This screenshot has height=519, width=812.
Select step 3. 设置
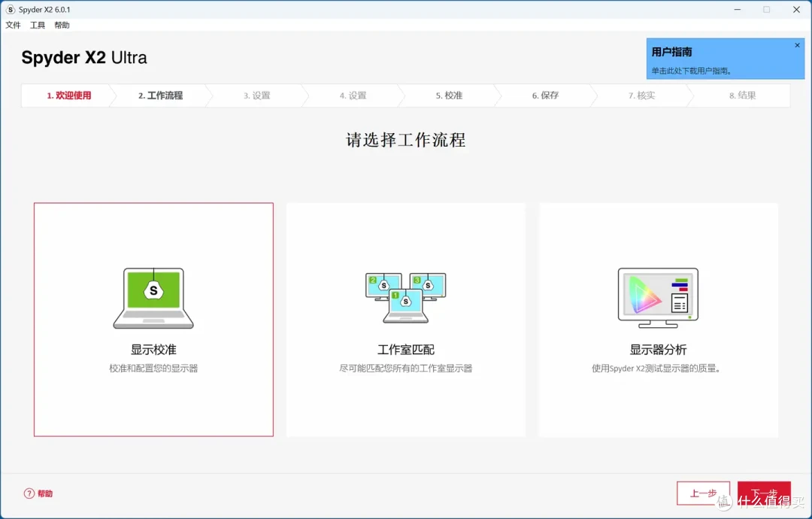point(257,96)
